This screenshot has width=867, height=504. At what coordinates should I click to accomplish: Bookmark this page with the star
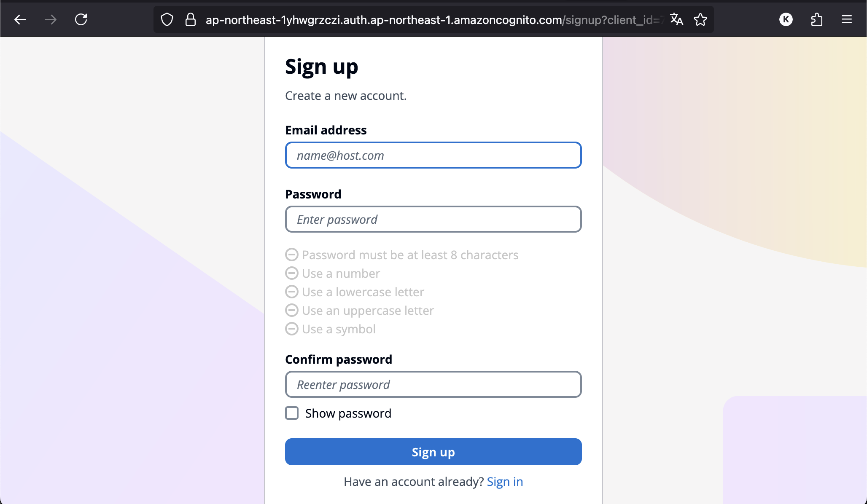[700, 19]
